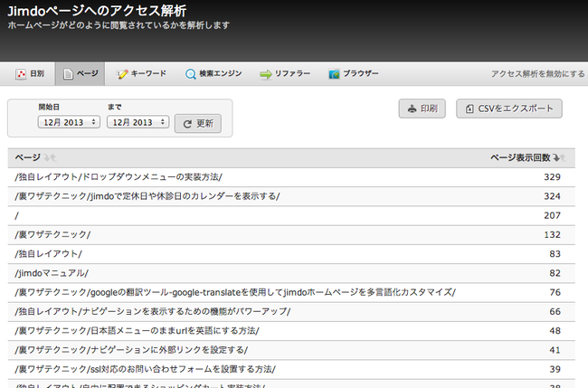
Task: Open the まで end month dropdown
Action: 138,122
